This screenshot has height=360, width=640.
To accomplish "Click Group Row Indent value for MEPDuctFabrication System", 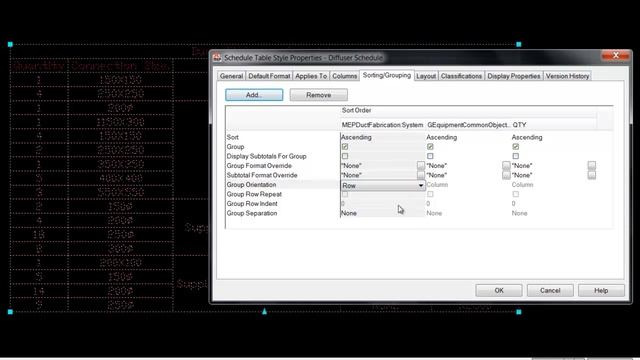I will [x=343, y=203].
